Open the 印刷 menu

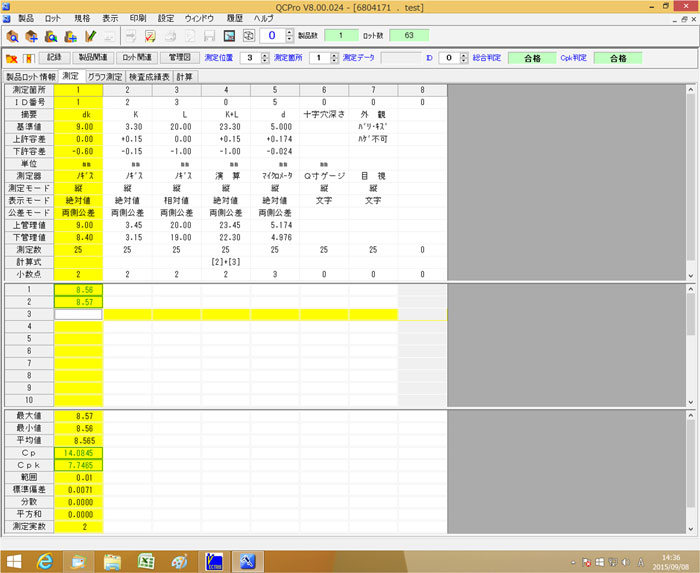click(x=138, y=18)
